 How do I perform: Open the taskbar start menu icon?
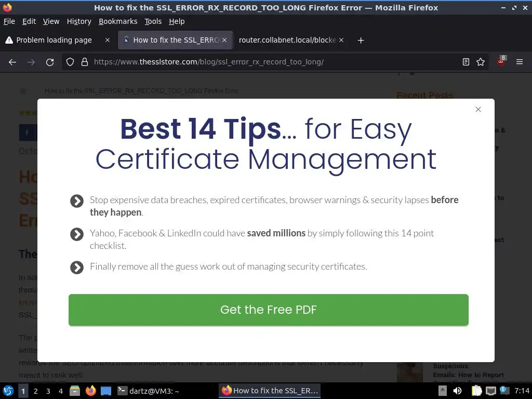point(8,391)
